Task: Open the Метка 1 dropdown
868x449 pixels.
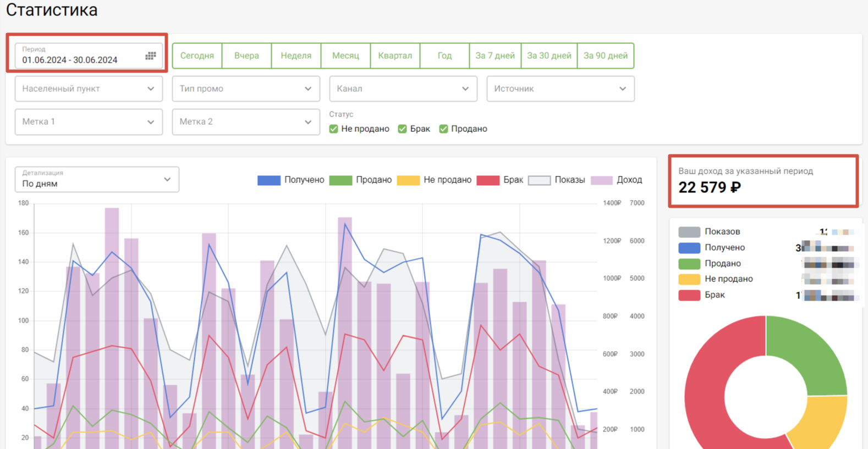Action: 89,121
